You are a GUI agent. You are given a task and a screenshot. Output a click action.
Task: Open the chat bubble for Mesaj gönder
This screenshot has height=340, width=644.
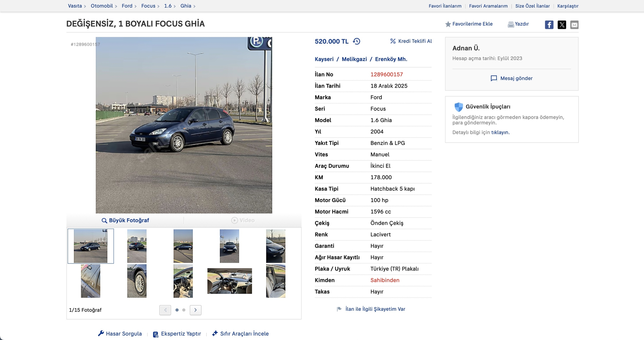493,78
